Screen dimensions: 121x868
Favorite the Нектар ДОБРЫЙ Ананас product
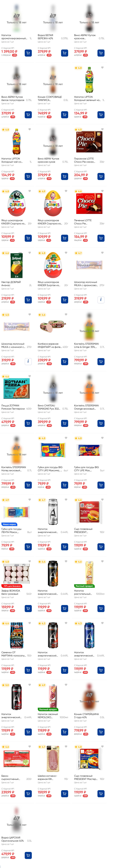click(30, 253)
